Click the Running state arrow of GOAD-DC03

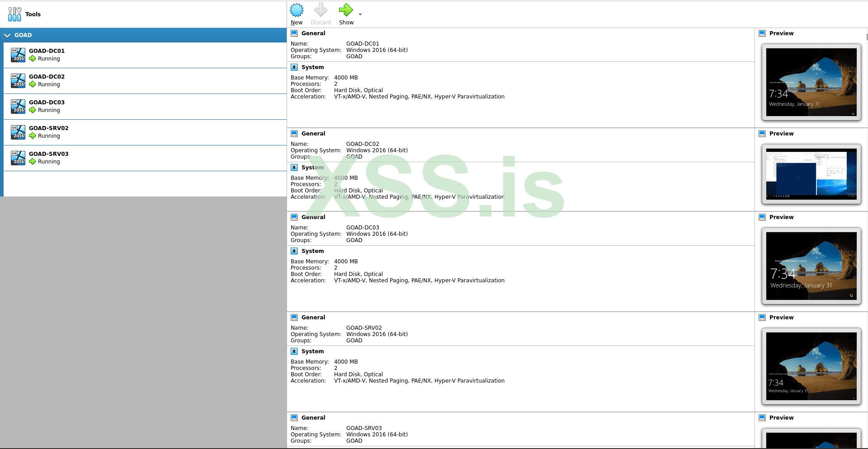33,110
